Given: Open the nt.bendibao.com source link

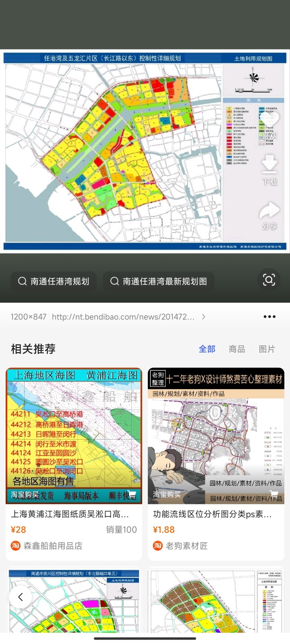Looking at the screenshot, I should 123,317.
